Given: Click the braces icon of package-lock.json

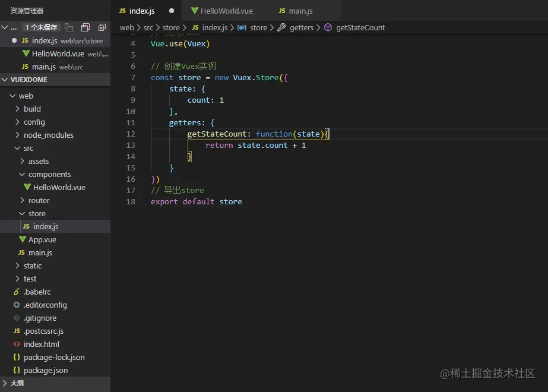Looking at the screenshot, I should pyautogui.click(x=17, y=357).
